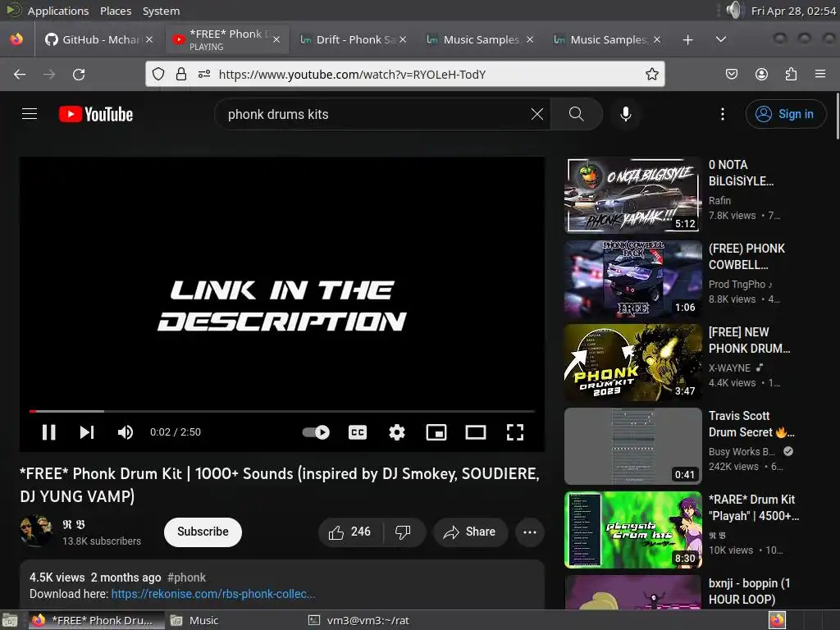840x630 pixels.
Task: Open YouTube settings three-dot menu
Action: point(723,114)
